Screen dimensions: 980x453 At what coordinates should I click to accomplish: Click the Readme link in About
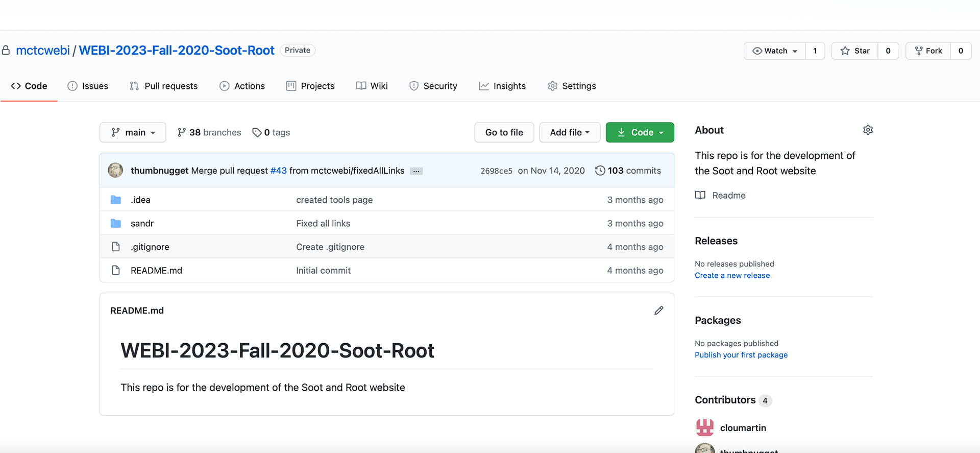point(729,195)
